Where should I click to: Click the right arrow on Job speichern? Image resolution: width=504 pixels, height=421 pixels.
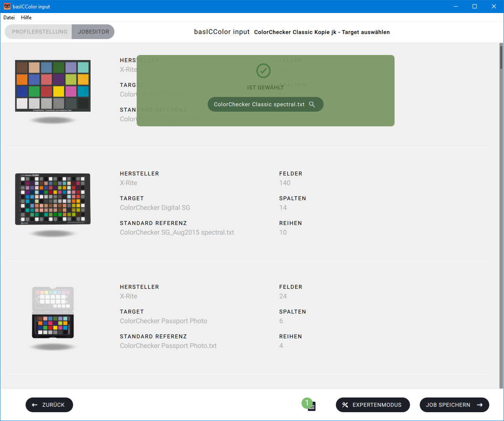480,405
